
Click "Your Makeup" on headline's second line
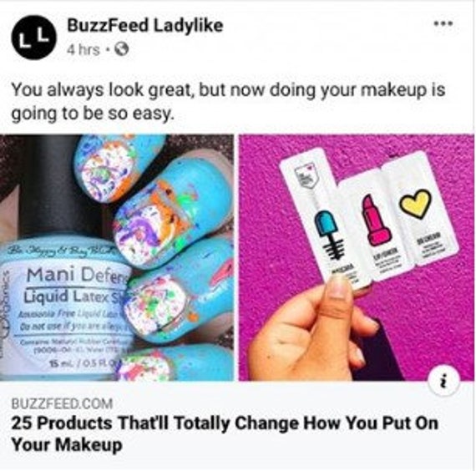click(67, 445)
